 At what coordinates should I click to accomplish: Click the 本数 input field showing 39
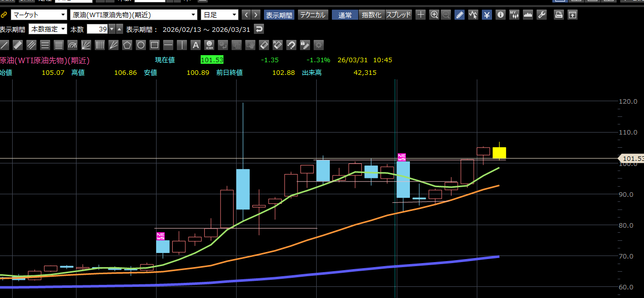coord(97,29)
